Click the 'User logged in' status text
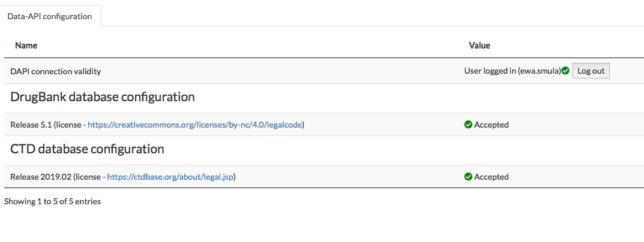 (x=490, y=71)
